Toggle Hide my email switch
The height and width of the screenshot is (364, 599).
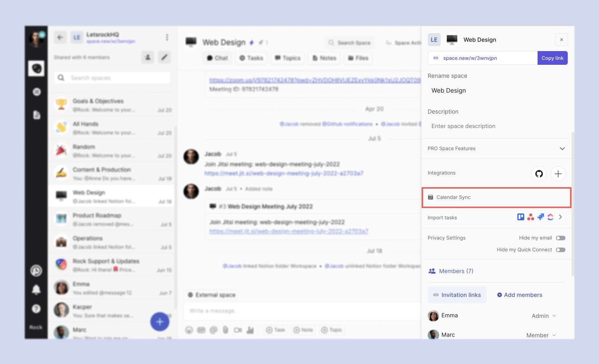560,238
